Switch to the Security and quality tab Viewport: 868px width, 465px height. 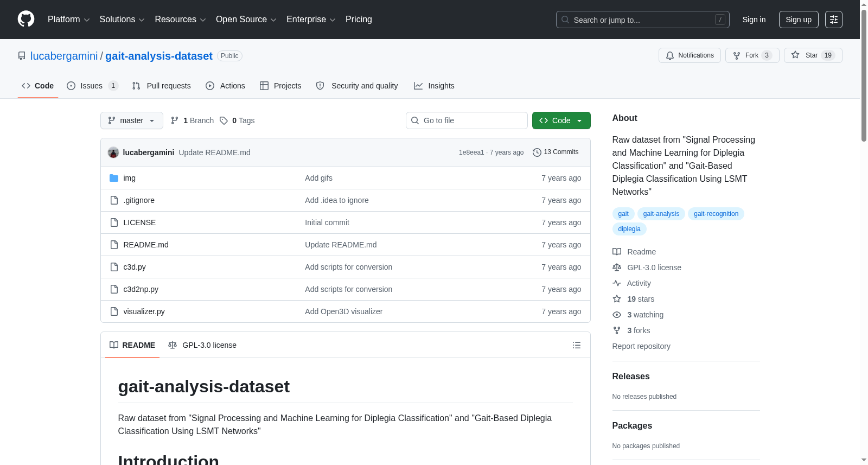[x=357, y=86]
